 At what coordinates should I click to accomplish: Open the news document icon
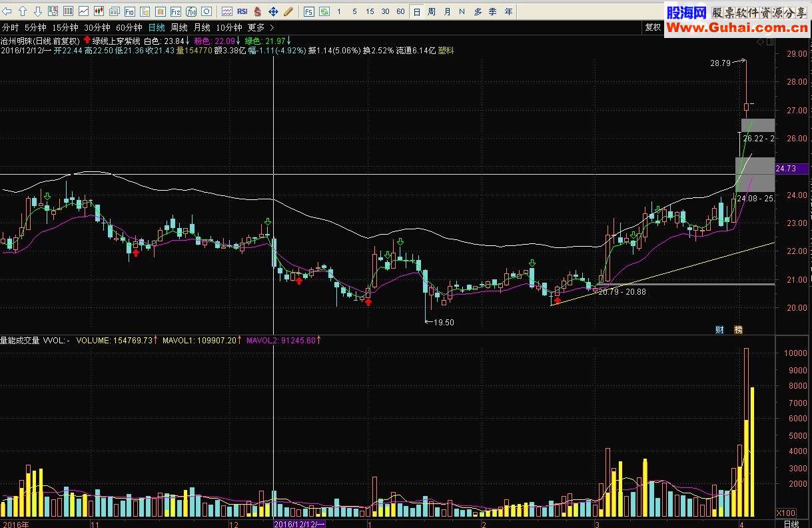pyautogui.click(x=115, y=11)
